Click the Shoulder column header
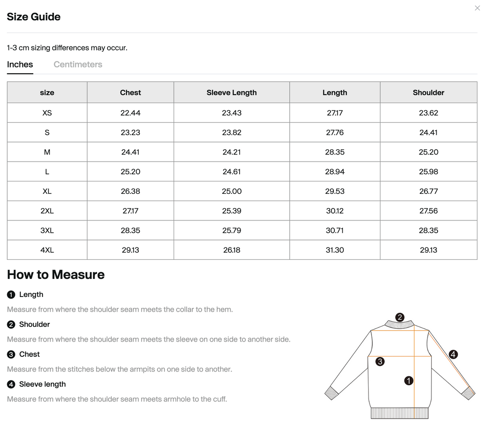 click(x=429, y=93)
